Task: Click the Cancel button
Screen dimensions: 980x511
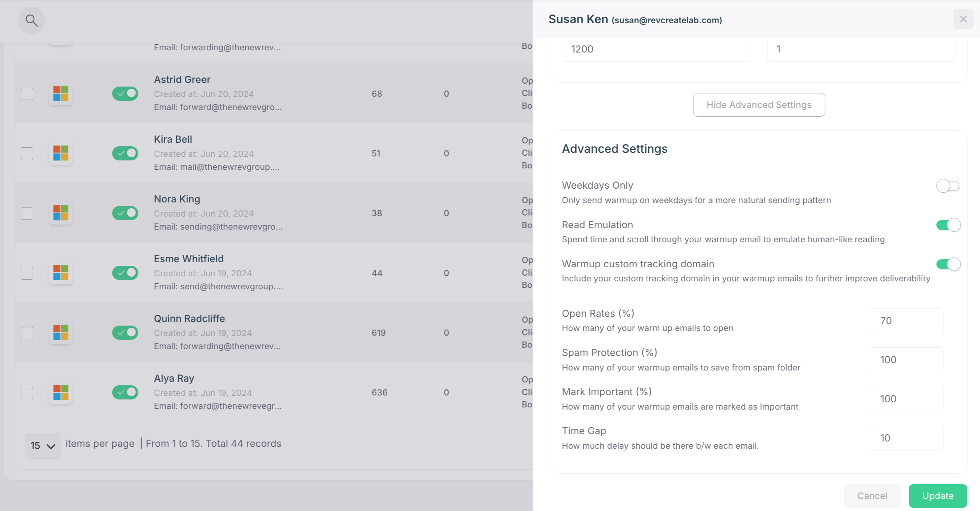Action: pos(872,496)
